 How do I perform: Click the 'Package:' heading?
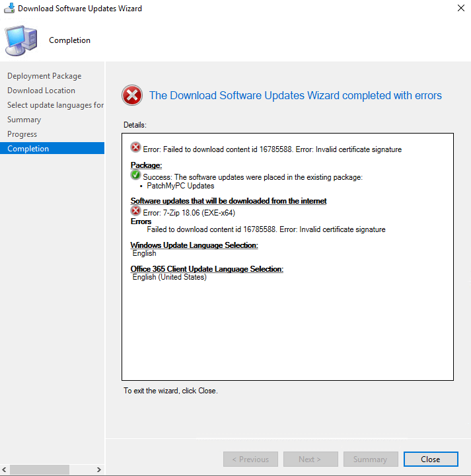click(146, 165)
